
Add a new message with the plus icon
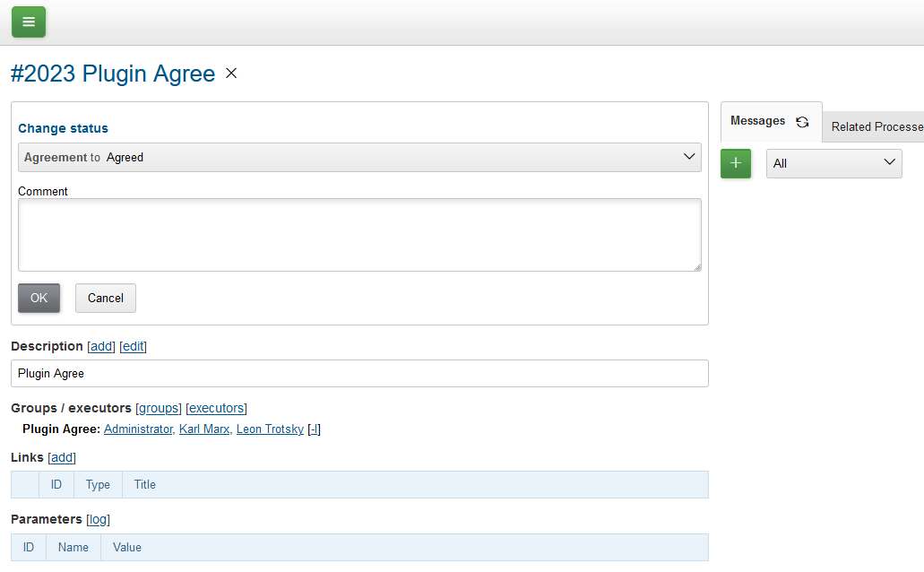pyautogui.click(x=735, y=163)
